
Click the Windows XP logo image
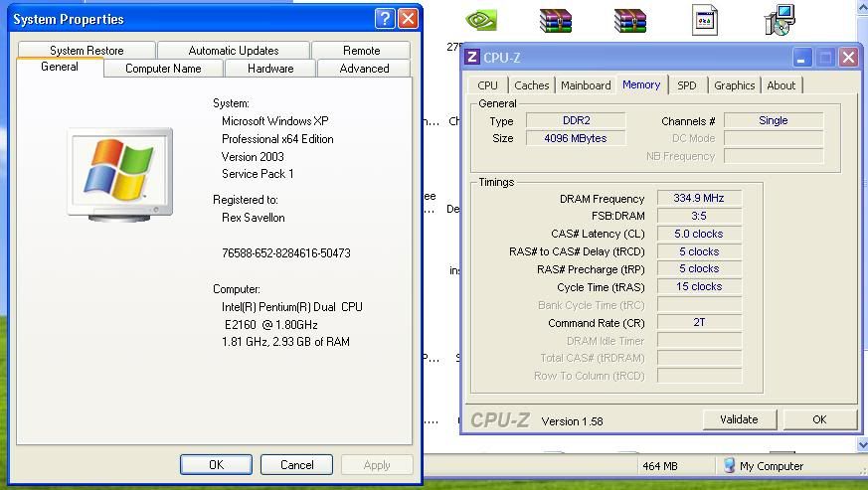coord(119,174)
